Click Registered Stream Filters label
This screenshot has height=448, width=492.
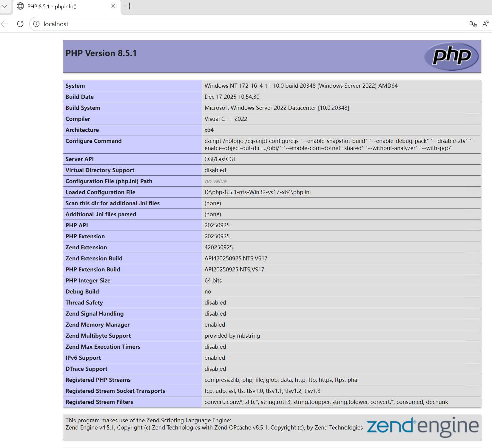click(x=99, y=402)
